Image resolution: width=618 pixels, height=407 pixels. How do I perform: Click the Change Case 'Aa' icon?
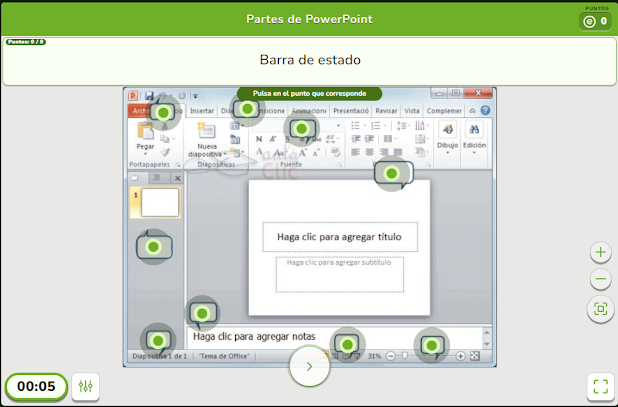tap(279, 152)
